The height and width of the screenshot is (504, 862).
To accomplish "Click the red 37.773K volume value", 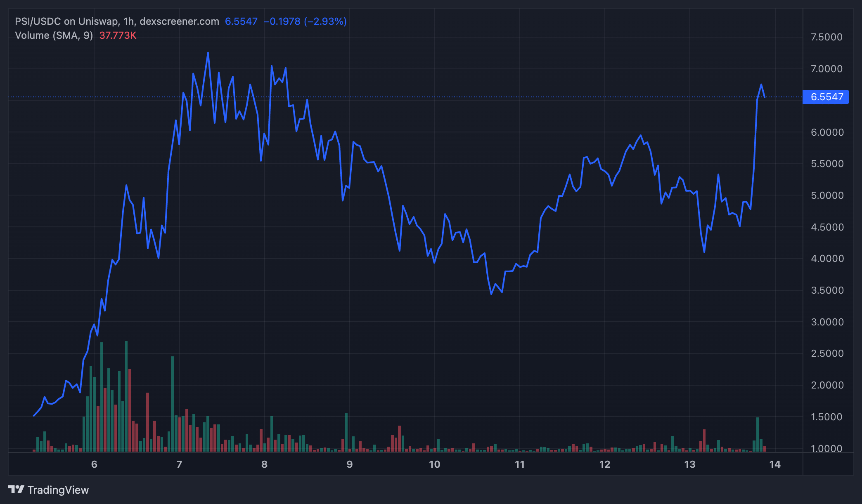I will [118, 35].
